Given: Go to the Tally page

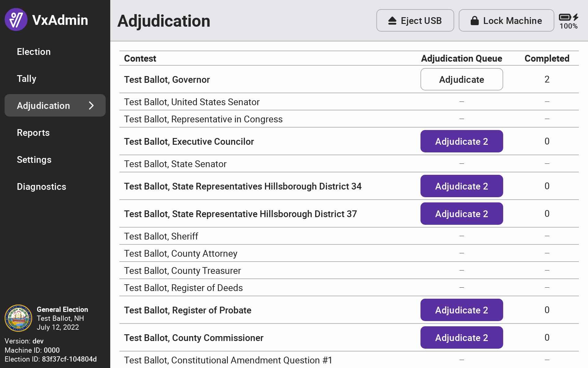Looking at the screenshot, I should pos(27,79).
